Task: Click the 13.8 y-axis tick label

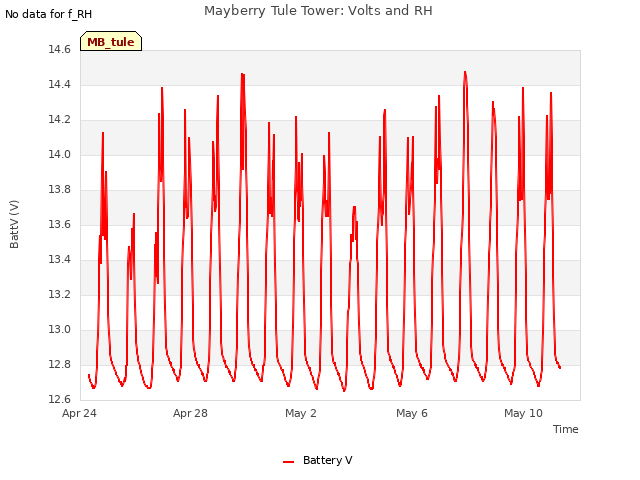Action: (x=60, y=190)
